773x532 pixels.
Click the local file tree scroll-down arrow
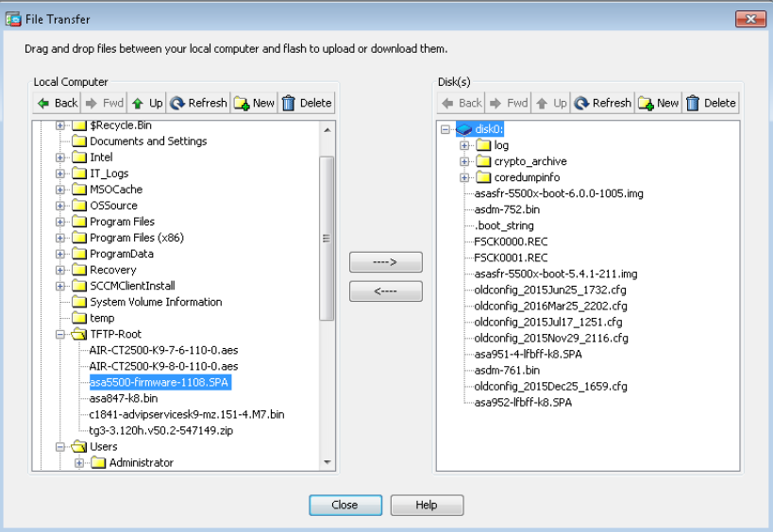[x=328, y=462]
